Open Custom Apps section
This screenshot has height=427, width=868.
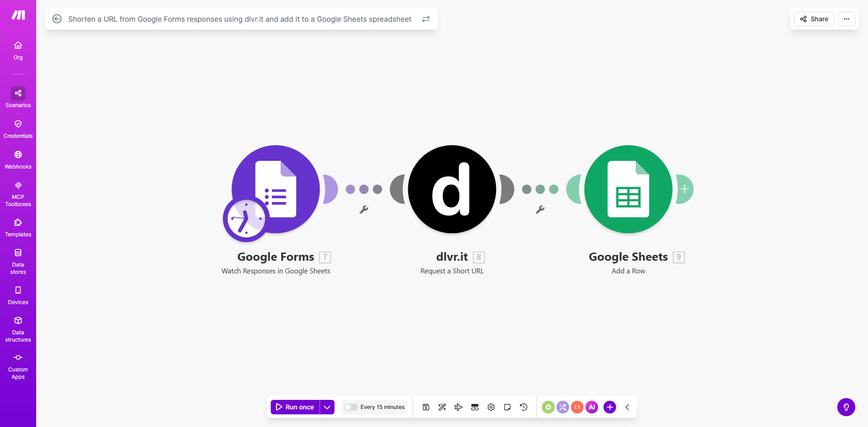(18, 366)
